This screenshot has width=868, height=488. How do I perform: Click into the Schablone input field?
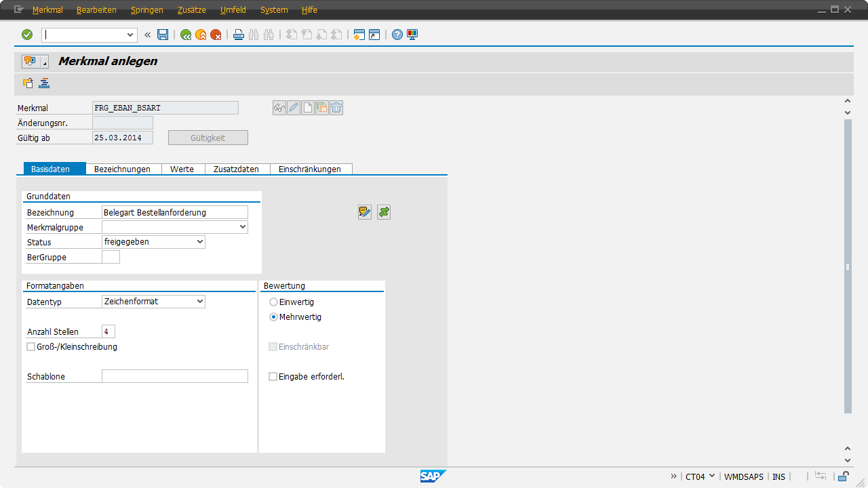tap(174, 376)
